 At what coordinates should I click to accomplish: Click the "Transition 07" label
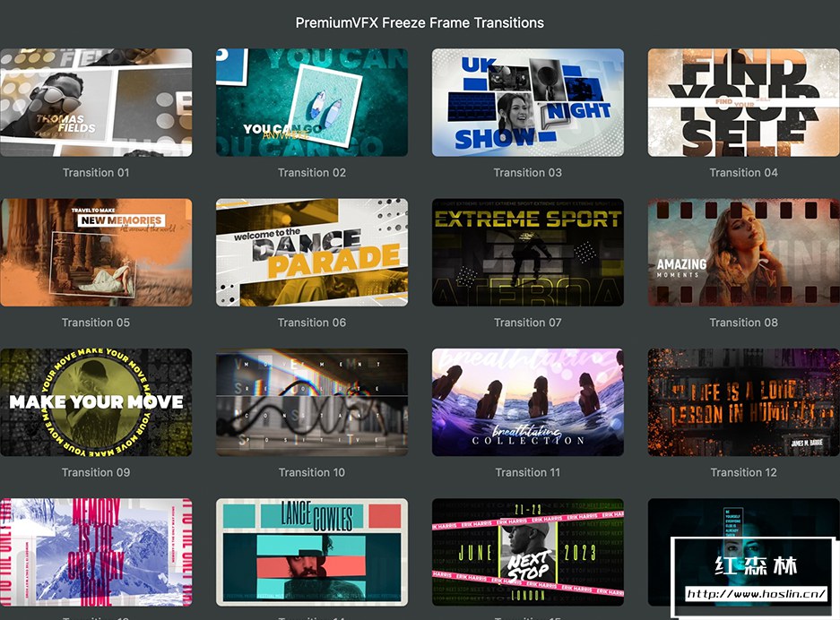pos(528,323)
